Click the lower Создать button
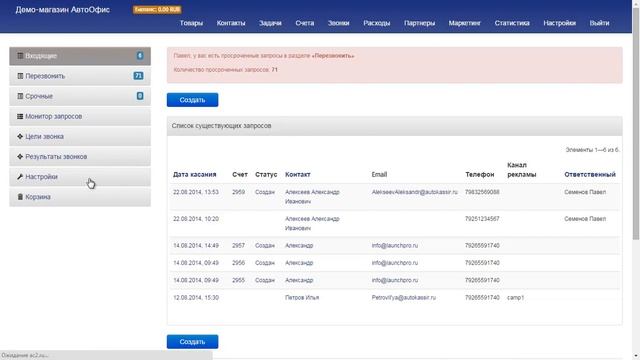Viewport: 640px width, 360px height. pyautogui.click(x=192, y=342)
